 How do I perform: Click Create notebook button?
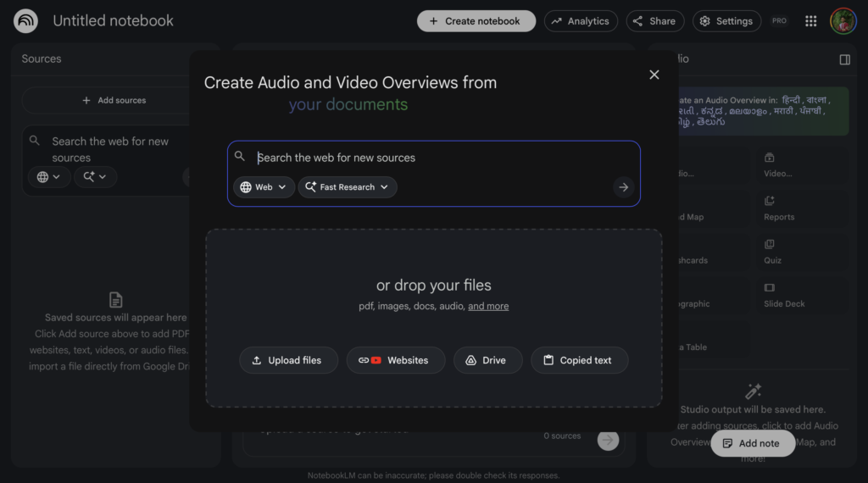476,21
